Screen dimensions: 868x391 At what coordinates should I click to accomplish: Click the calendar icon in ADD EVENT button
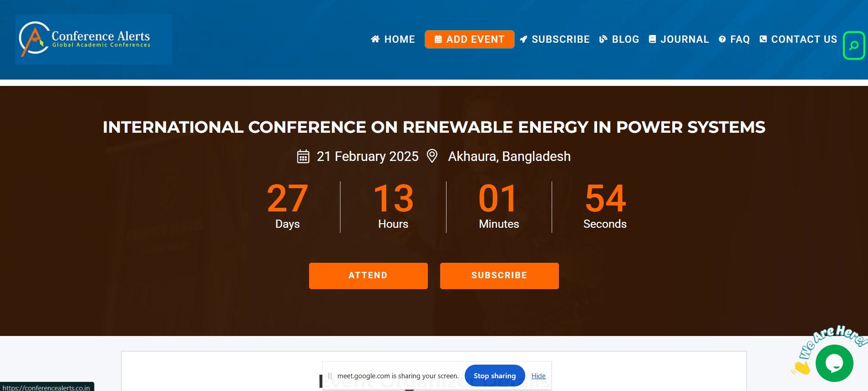click(x=438, y=39)
